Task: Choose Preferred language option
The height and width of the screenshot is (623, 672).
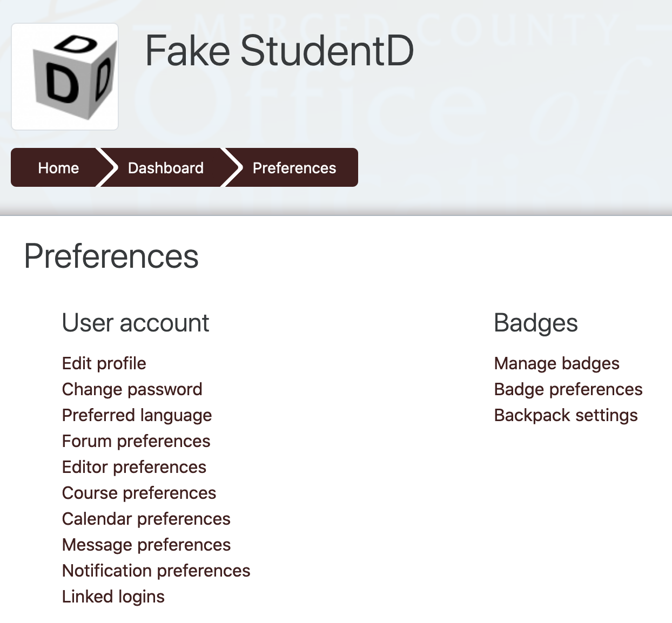Action: point(137,415)
